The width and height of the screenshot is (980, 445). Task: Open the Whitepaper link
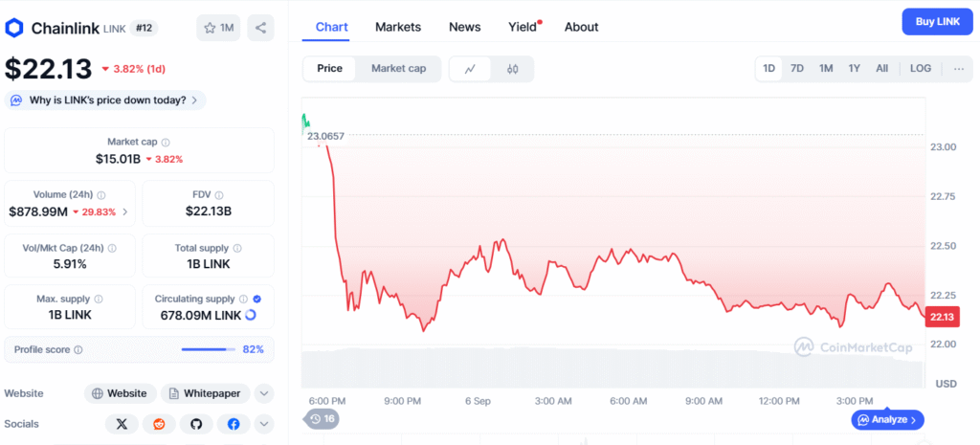206,393
